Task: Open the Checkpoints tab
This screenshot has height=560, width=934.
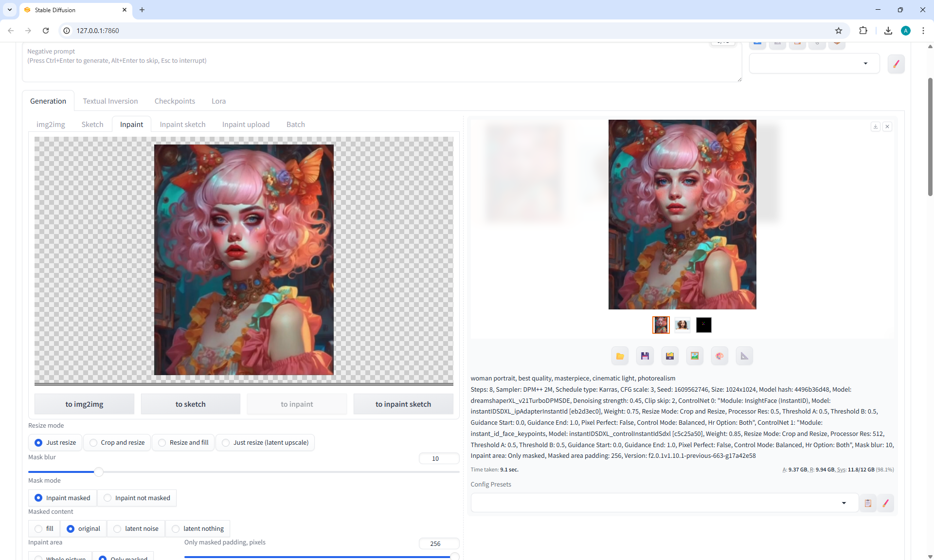Action: (175, 101)
